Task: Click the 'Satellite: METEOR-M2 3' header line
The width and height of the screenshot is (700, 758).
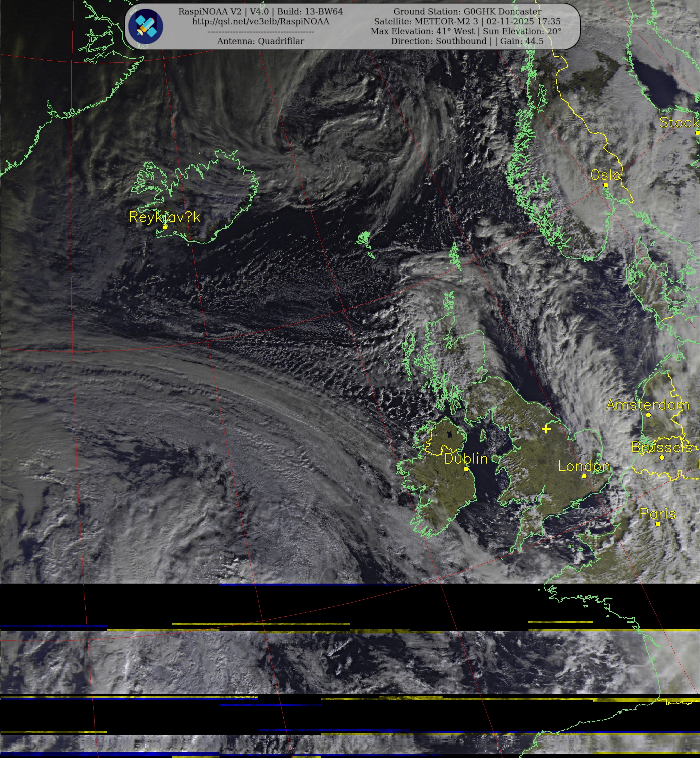Action: (426, 22)
